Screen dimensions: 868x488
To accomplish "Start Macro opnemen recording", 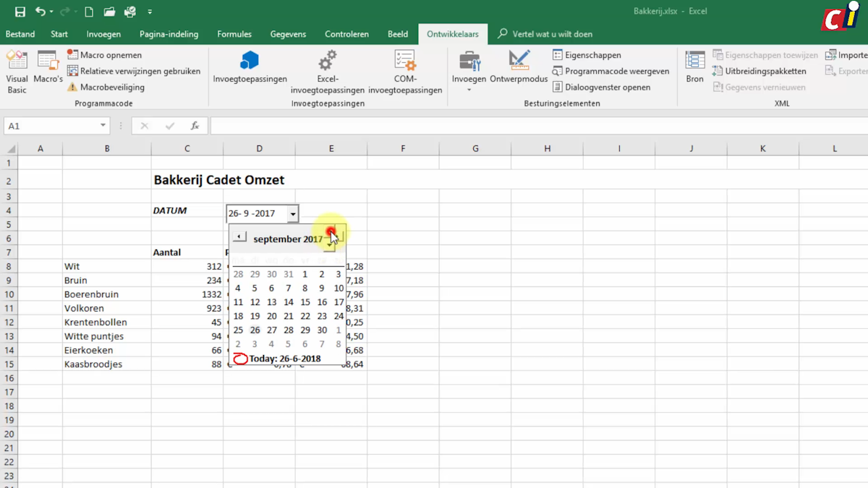I will click(x=104, y=55).
